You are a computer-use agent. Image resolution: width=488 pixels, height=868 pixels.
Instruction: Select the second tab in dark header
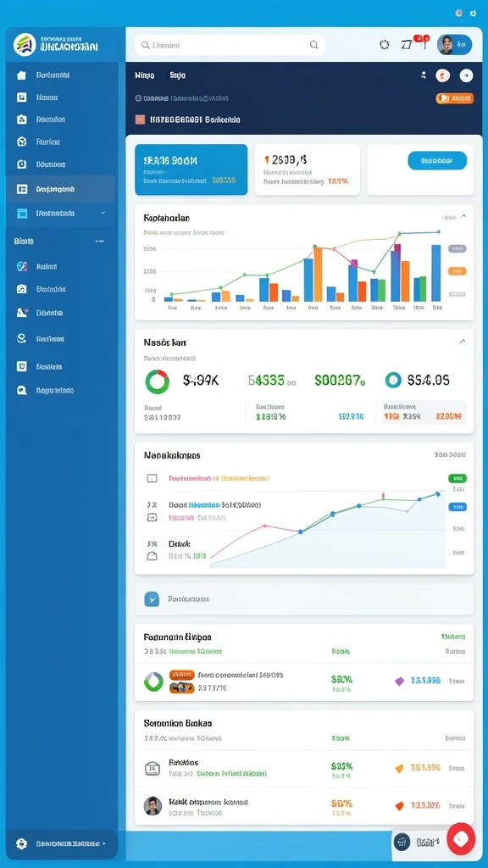(178, 75)
